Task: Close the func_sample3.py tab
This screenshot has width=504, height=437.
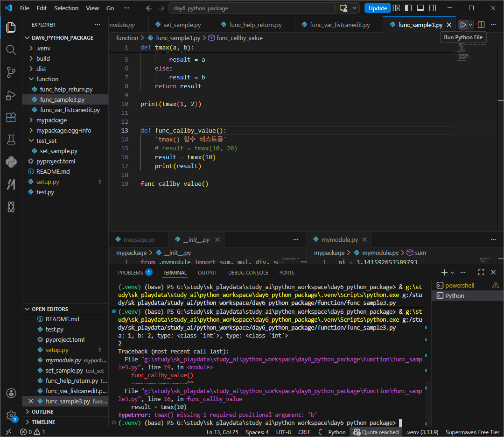Action: 449,25
